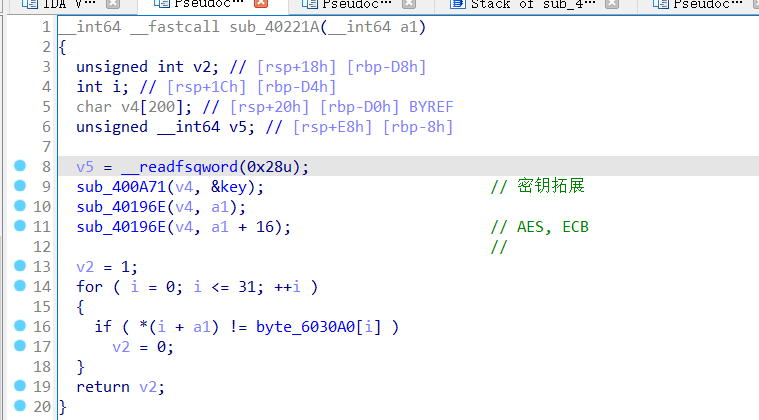
Task: Click variable v2 in its declaration on line 3
Action: 202,67
